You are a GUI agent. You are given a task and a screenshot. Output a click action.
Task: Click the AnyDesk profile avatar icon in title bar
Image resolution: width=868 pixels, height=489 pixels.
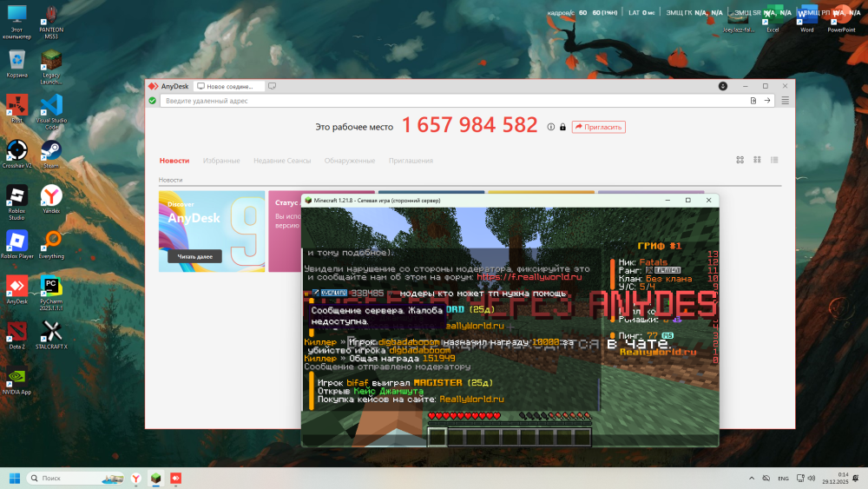point(722,86)
